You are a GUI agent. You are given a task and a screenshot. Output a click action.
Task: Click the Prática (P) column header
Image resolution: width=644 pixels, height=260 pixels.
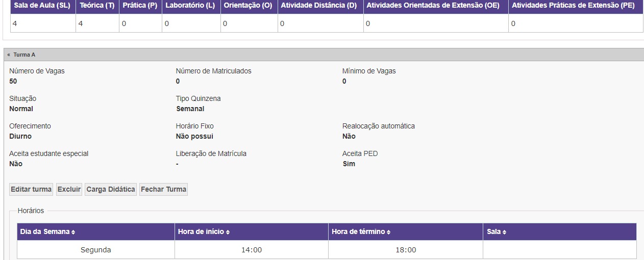click(140, 6)
